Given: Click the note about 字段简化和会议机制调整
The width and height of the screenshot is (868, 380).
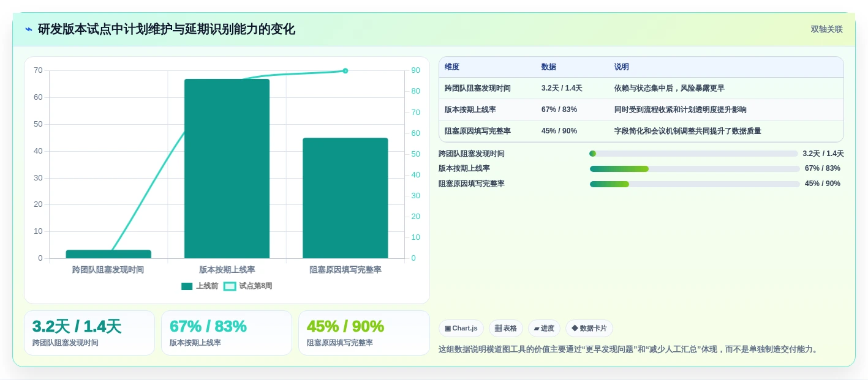Looking at the screenshot, I should point(688,131).
